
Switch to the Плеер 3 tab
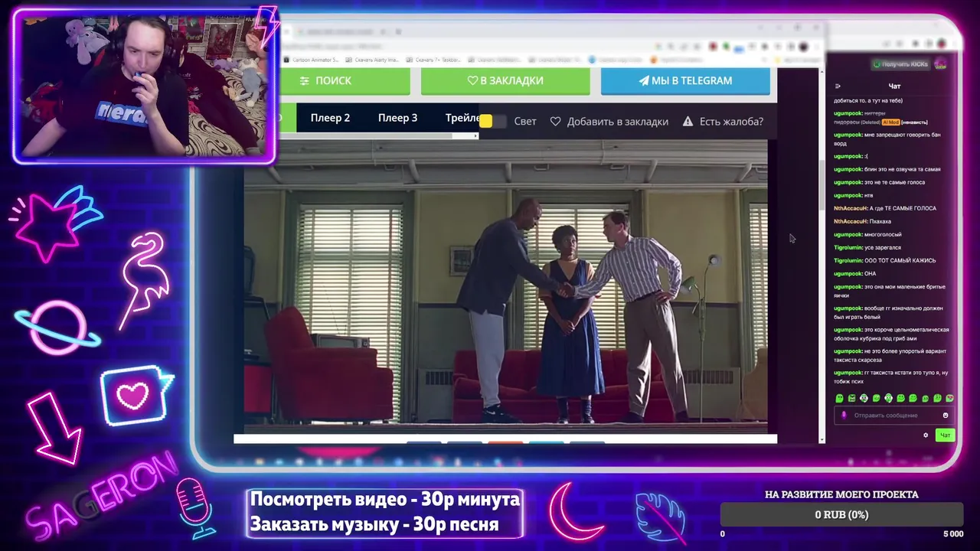pyautogui.click(x=397, y=118)
